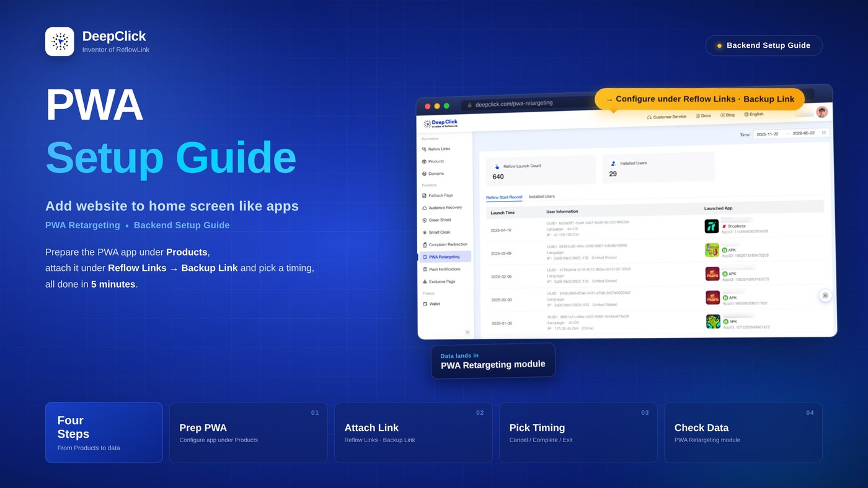
Task: Click the Installed Users stat card showing 29
Action: coord(658,167)
